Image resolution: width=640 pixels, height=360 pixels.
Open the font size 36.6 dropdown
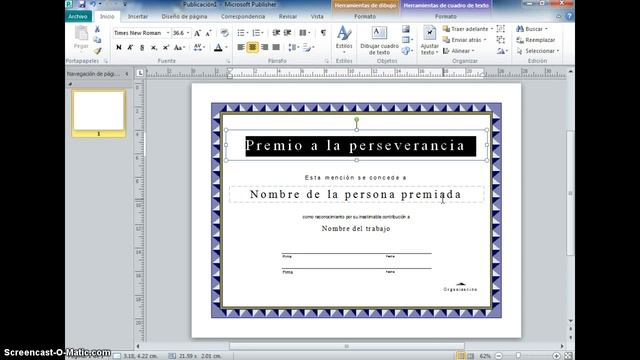coord(188,33)
